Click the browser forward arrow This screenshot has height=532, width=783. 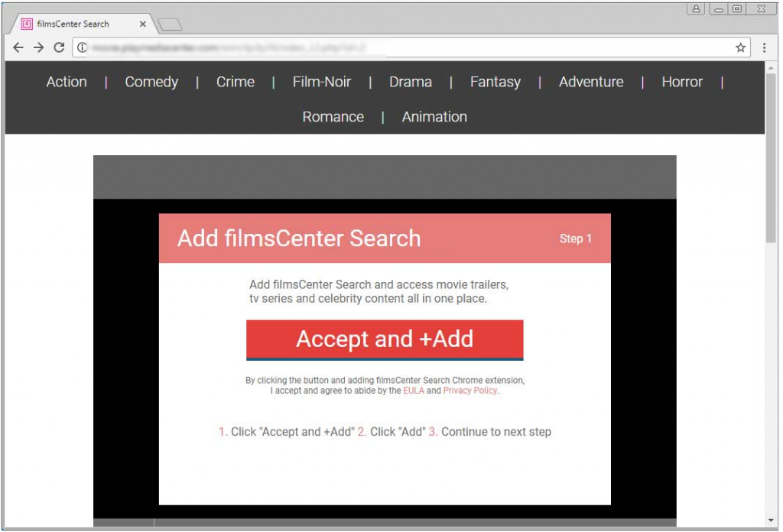[x=38, y=47]
